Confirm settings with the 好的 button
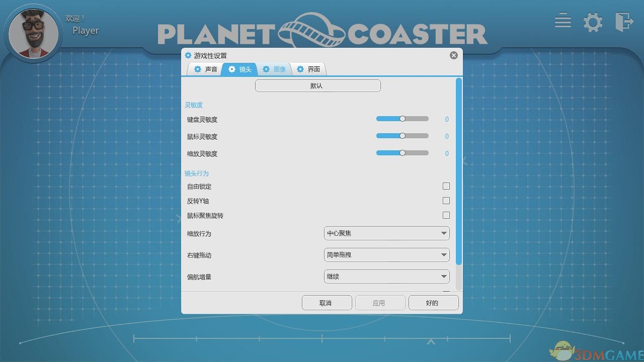 (x=433, y=302)
